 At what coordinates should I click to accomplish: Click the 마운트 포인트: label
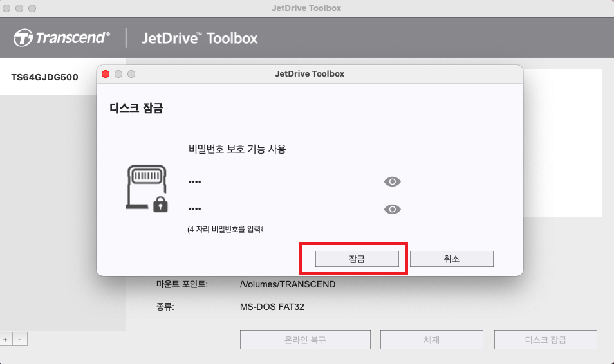[x=182, y=284]
